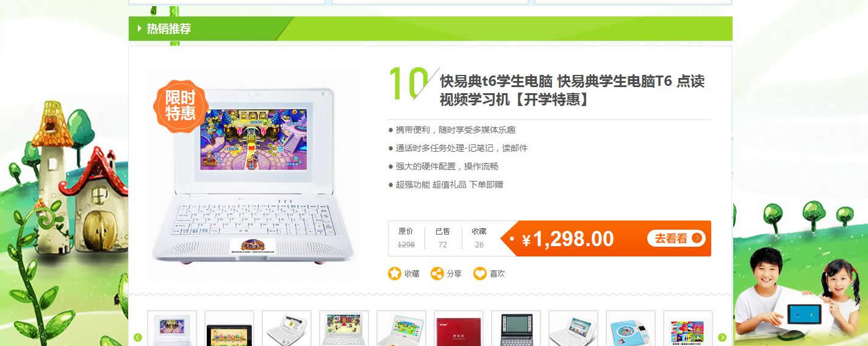Select the black tablet thumbnail

pos(229,328)
